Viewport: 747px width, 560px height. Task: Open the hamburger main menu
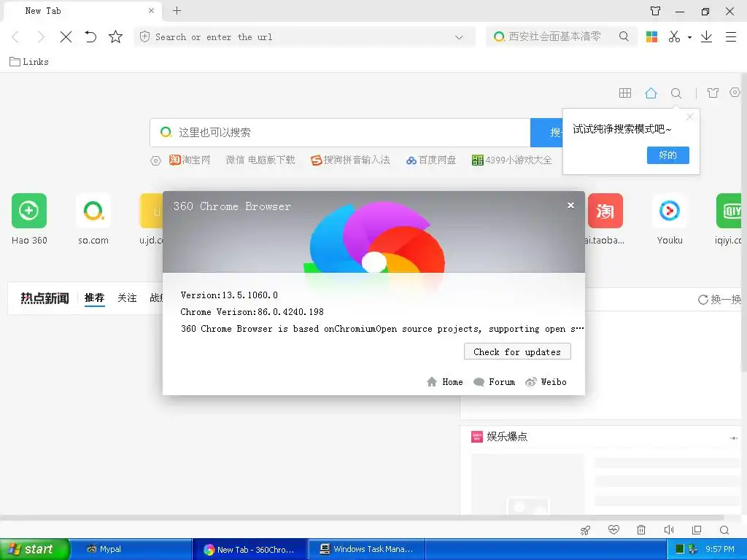[x=731, y=36]
